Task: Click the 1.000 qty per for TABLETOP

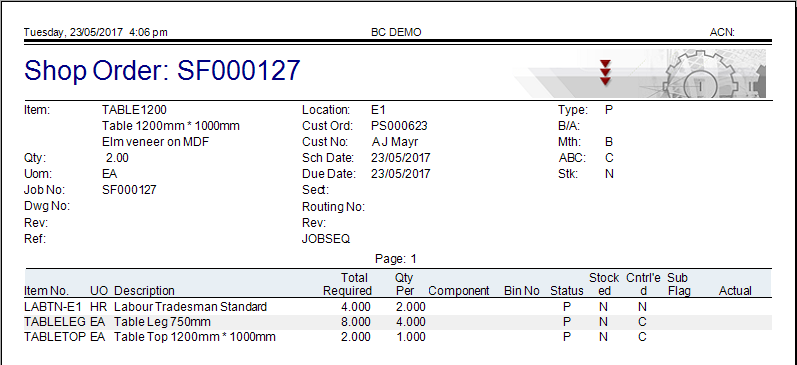Action: (x=411, y=337)
